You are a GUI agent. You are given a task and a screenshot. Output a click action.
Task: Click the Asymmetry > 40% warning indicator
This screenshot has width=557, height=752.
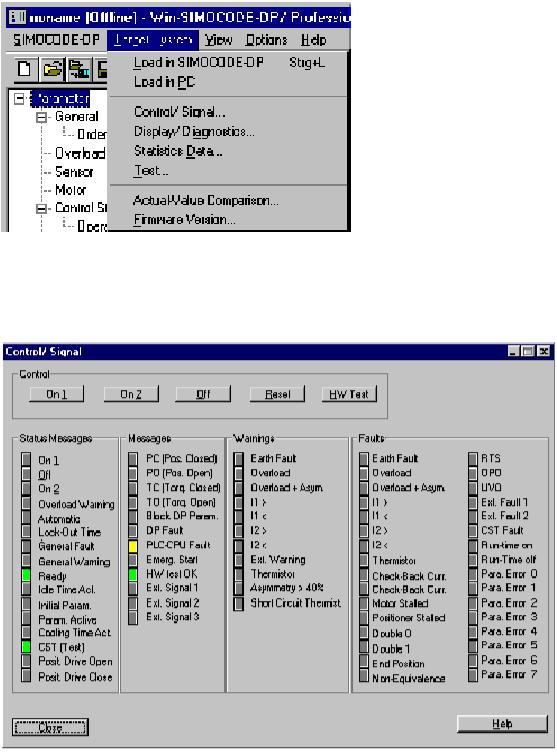tap(238, 588)
